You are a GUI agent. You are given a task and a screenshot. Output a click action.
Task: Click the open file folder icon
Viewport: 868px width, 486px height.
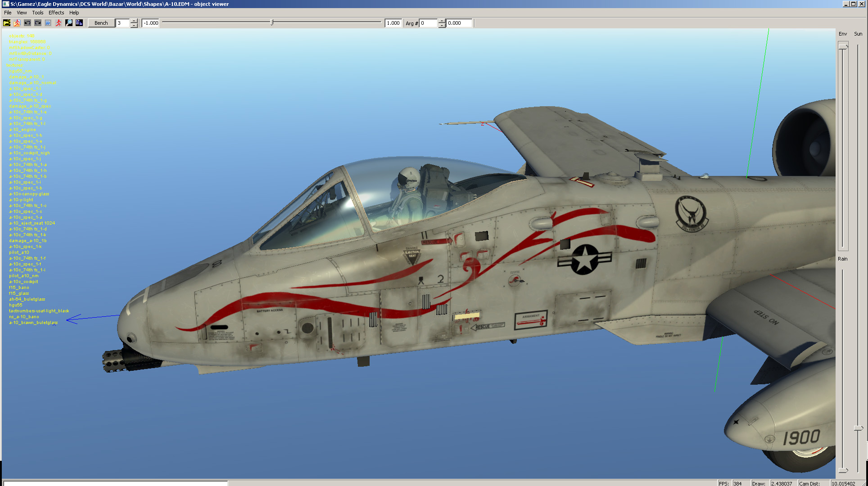pyautogui.click(x=7, y=23)
